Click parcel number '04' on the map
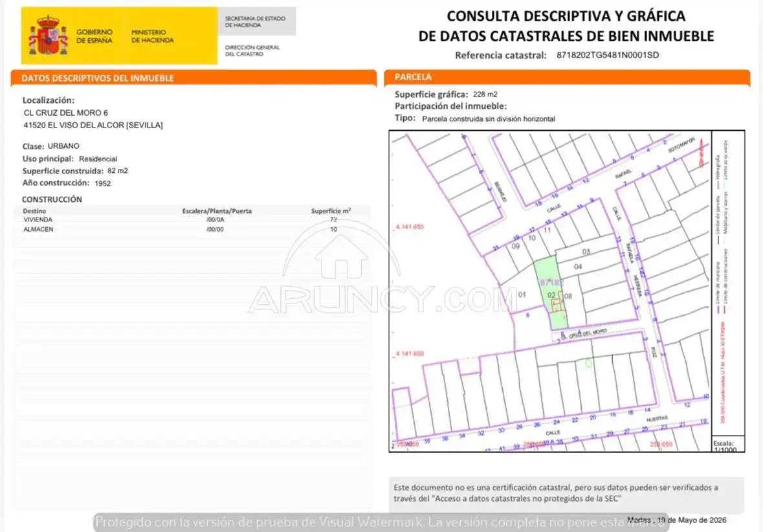 (578, 266)
